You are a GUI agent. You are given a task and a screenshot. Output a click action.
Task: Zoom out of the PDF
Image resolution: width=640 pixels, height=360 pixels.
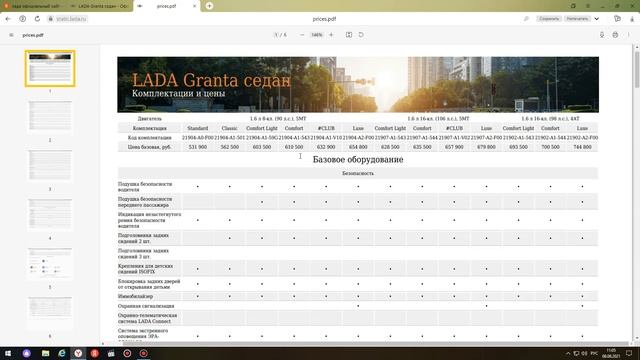click(302, 35)
